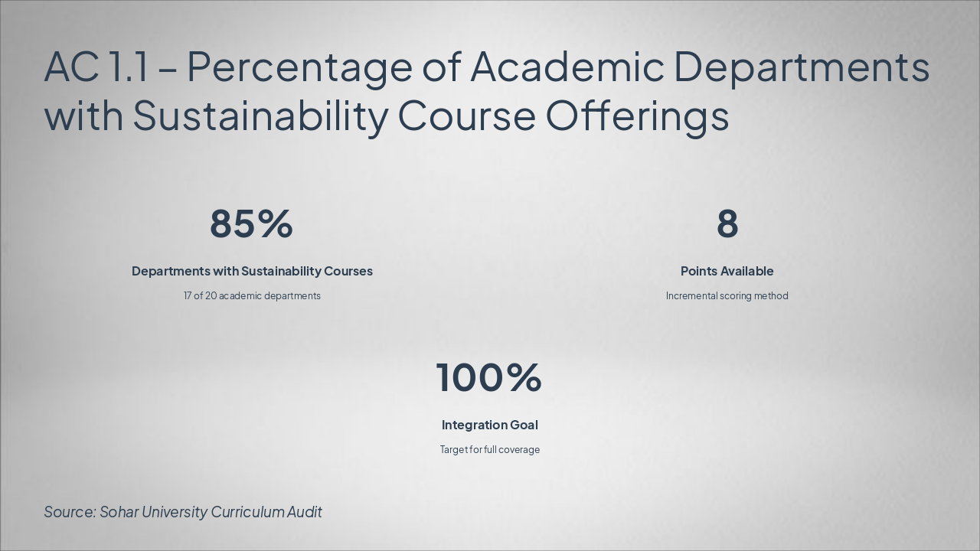Viewport: 980px width, 551px height.
Task: Click the source line at slide bottom
Action: pyautogui.click(x=183, y=512)
